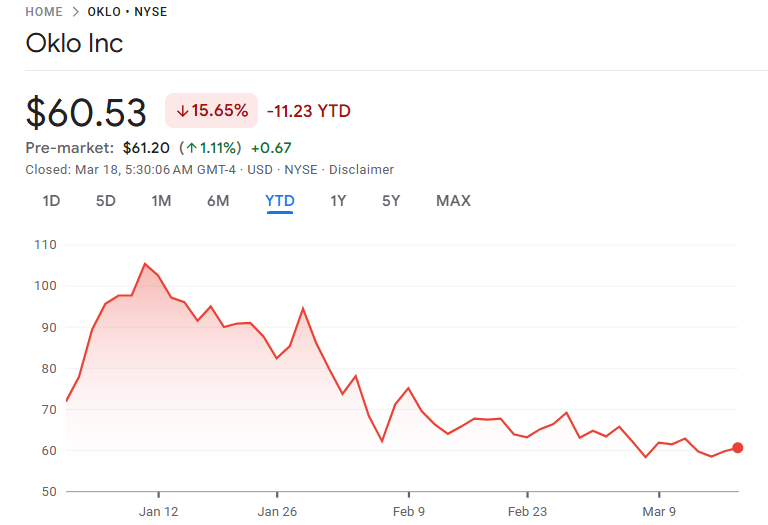The width and height of the screenshot is (768, 525).
Task: Click the $61.20 pre-market price
Action: point(146,148)
